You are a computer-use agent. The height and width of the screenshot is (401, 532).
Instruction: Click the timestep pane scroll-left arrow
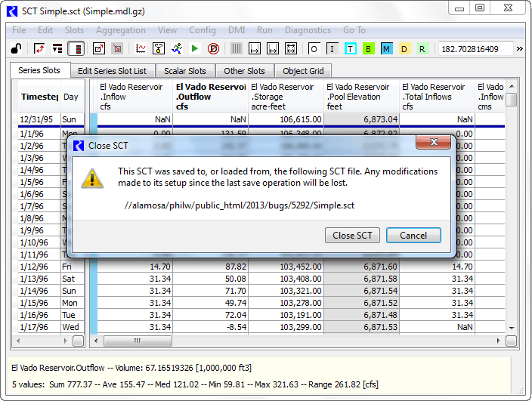click(x=18, y=341)
